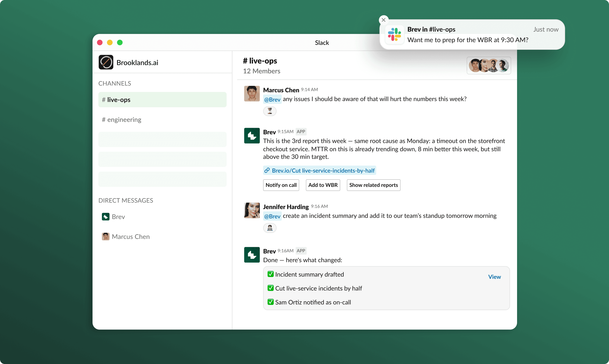Click the Brev sender name at 9:16AM

tap(269, 251)
